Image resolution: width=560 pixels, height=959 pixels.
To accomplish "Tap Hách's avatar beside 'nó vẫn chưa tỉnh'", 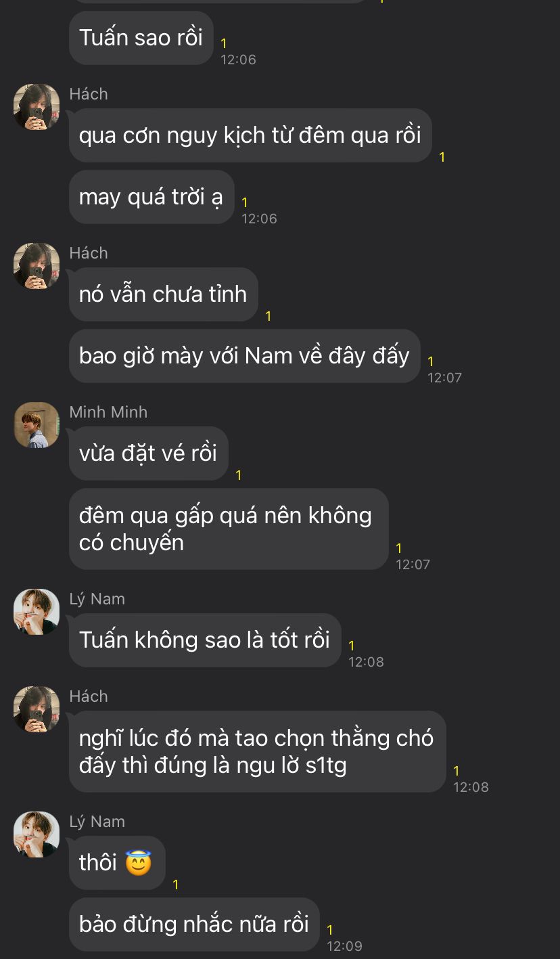I will point(37,266).
